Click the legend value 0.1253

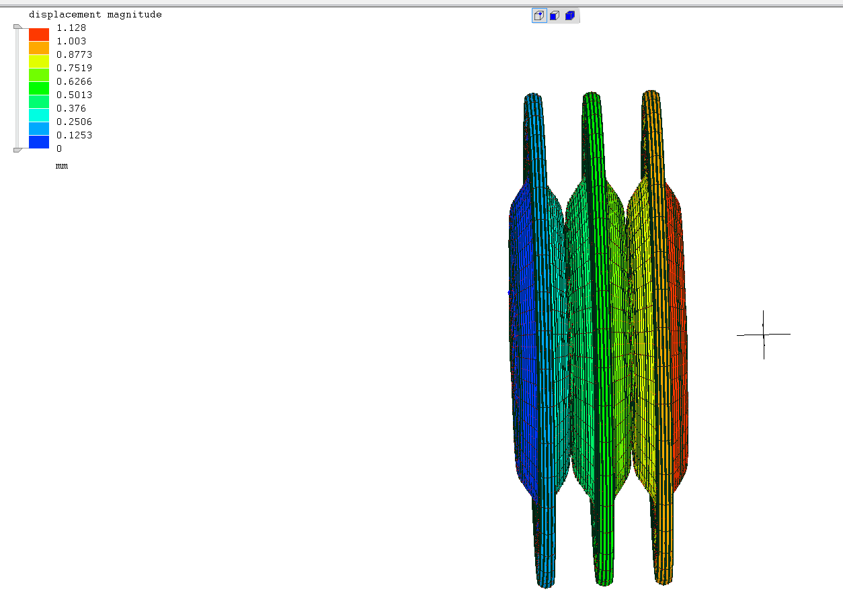(x=75, y=135)
